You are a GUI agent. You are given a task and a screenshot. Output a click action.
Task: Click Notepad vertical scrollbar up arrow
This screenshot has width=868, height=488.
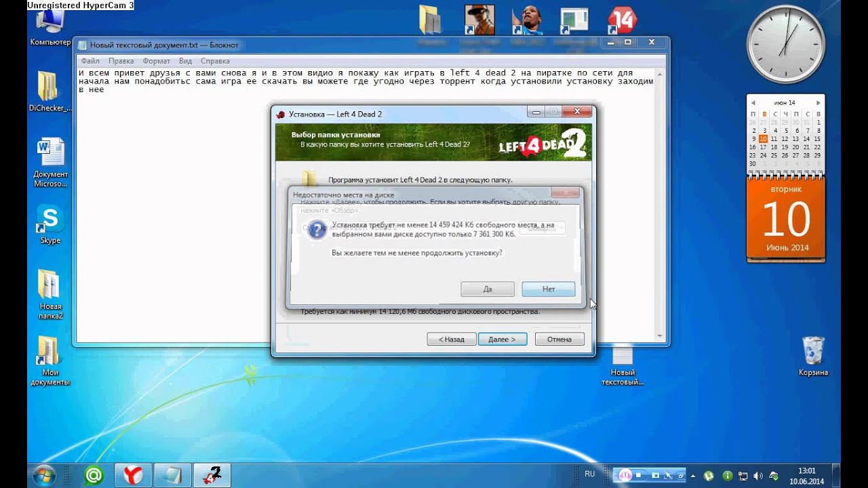661,73
